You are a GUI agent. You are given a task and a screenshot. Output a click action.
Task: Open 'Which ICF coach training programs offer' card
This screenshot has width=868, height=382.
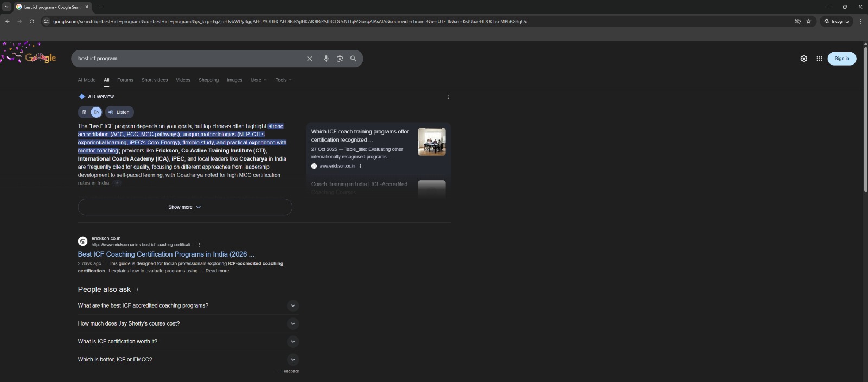360,136
